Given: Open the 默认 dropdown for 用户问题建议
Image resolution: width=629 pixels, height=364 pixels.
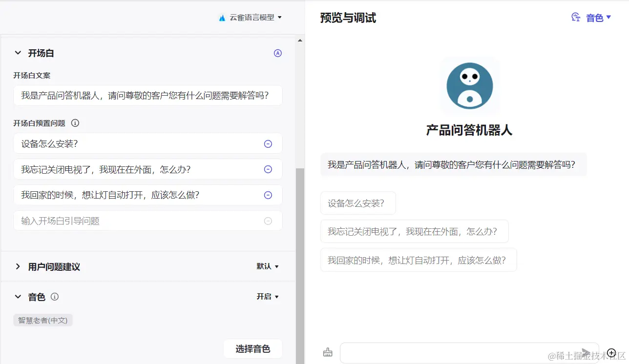Looking at the screenshot, I should tap(268, 266).
